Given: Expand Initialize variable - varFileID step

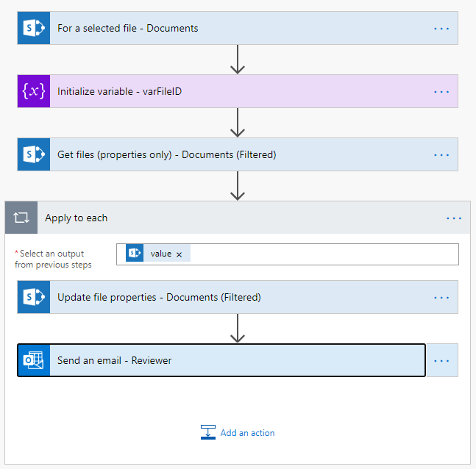Looking at the screenshot, I should click(x=221, y=91).
